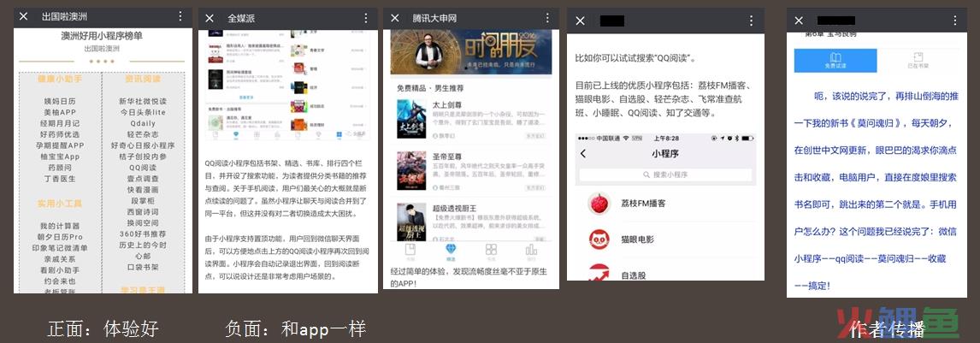Screen dimensions: 980x343
Task: Open the 超级透视厨王 book cover
Action: (411, 222)
